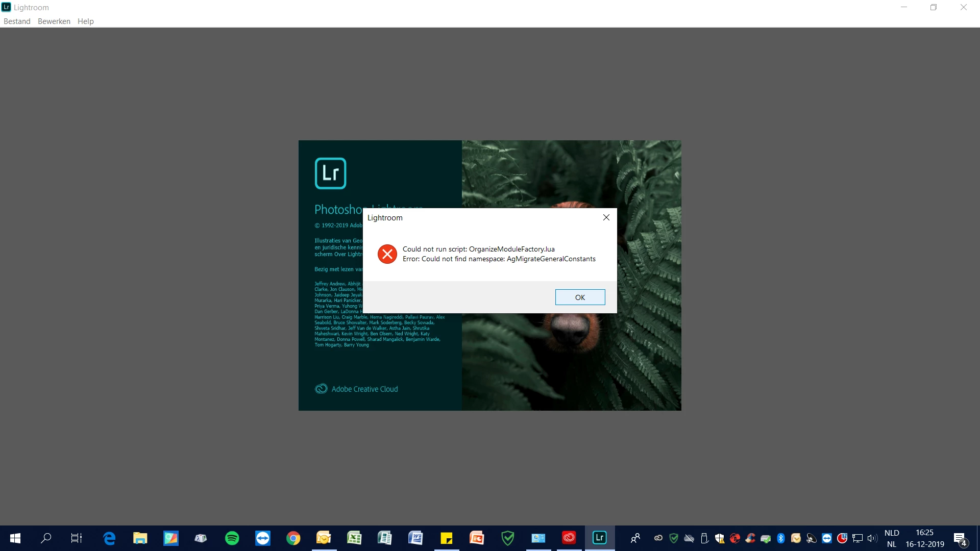Open Spotify from the taskbar
980x551 pixels.
pyautogui.click(x=232, y=538)
